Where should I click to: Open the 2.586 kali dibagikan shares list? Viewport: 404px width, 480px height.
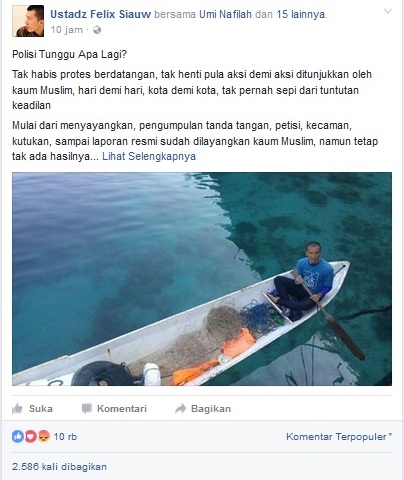point(59,466)
